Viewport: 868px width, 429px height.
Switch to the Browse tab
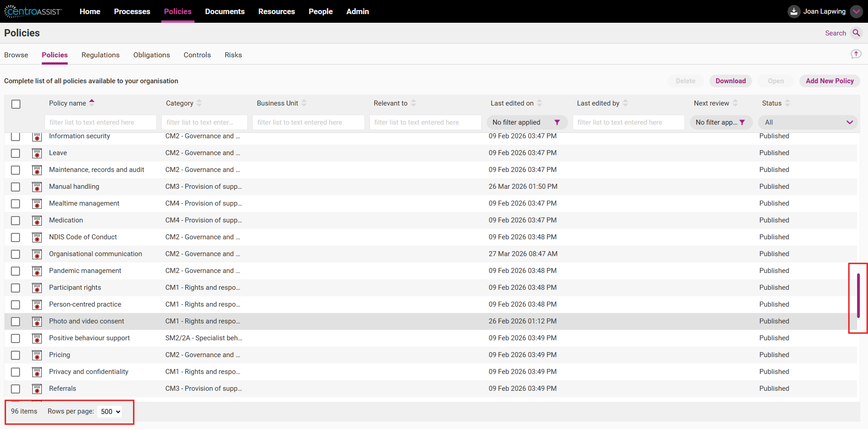[16, 55]
